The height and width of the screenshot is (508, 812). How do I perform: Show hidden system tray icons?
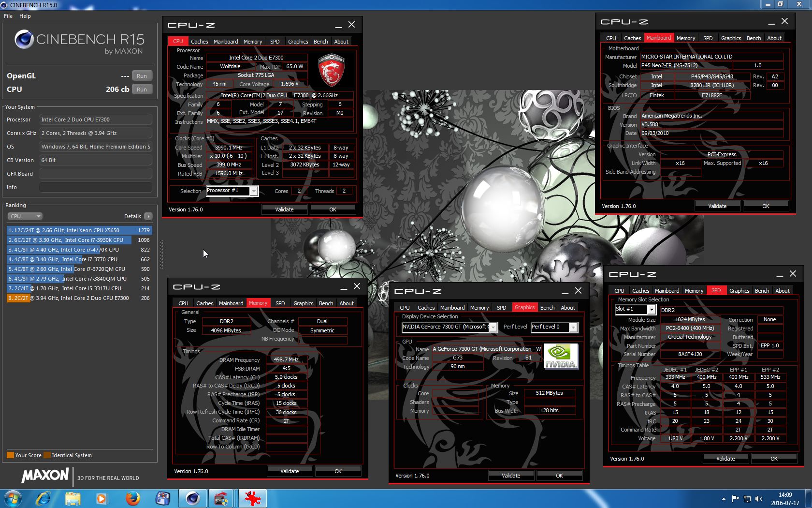(x=724, y=499)
